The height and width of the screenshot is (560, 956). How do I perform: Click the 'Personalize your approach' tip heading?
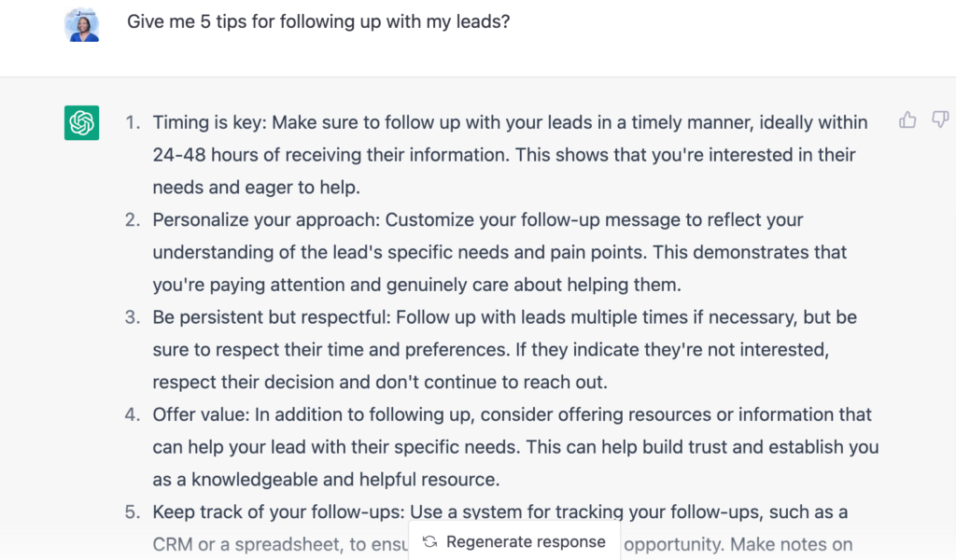click(266, 220)
